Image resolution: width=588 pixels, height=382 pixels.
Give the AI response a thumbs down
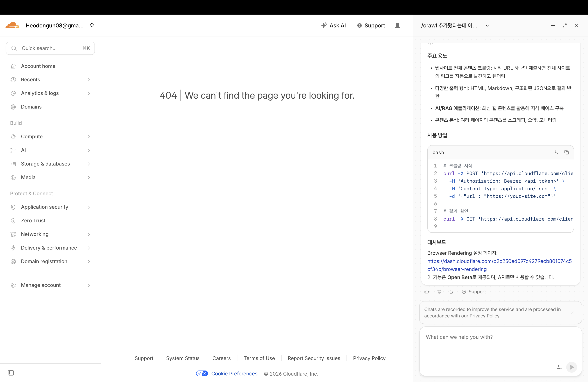point(439,292)
